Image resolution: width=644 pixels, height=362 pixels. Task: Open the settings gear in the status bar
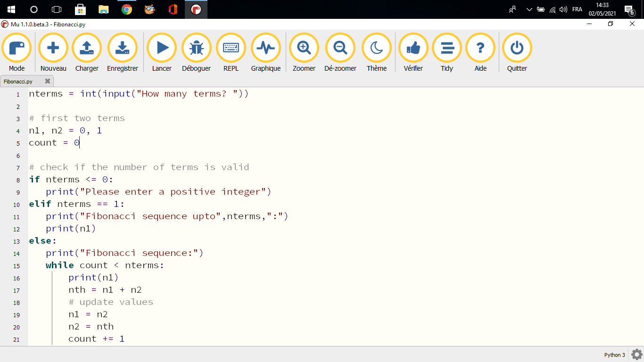[x=637, y=354]
